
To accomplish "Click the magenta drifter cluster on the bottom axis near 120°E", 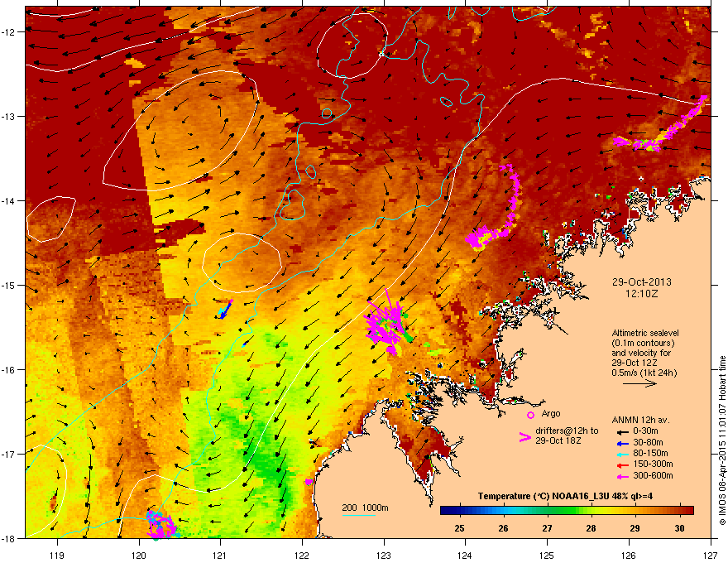I will [160, 525].
